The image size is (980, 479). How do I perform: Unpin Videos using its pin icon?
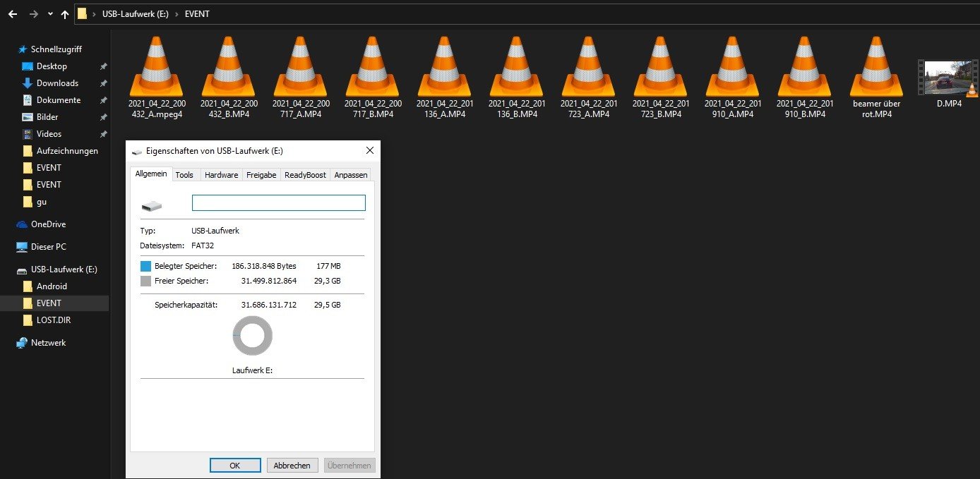tap(103, 134)
